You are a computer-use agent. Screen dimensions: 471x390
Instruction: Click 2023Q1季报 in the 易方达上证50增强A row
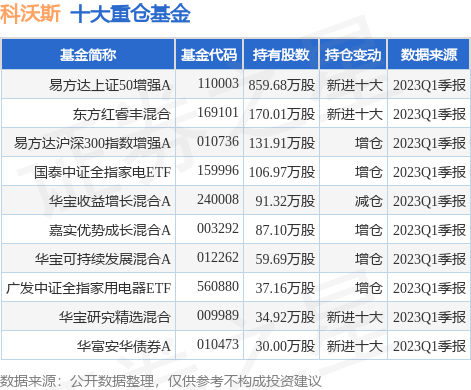click(429, 85)
